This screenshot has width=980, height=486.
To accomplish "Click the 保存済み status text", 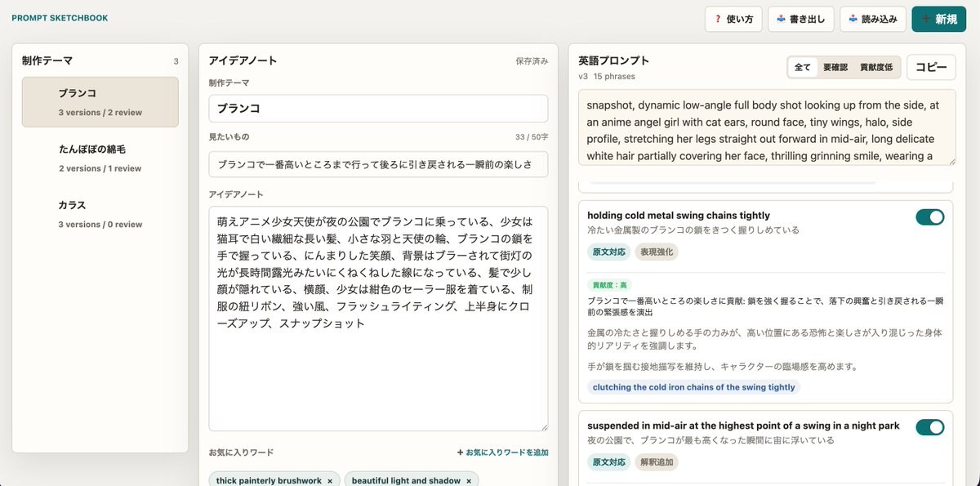I will coord(532,61).
